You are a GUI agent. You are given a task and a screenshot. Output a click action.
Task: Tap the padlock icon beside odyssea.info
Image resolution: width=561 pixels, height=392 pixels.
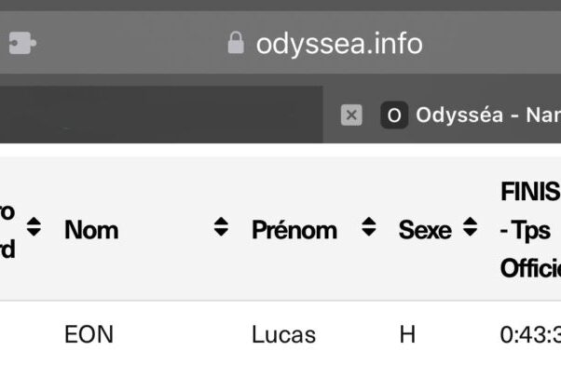tap(236, 43)
